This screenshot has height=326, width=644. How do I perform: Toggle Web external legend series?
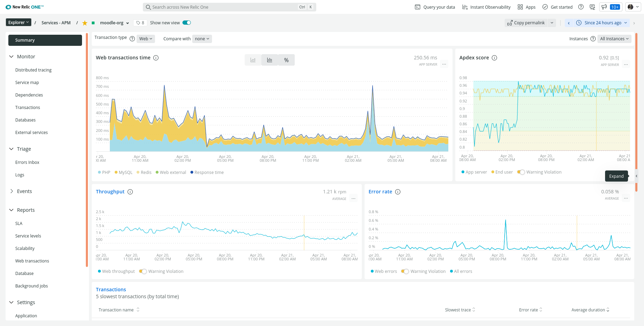[x=171, y=173]
